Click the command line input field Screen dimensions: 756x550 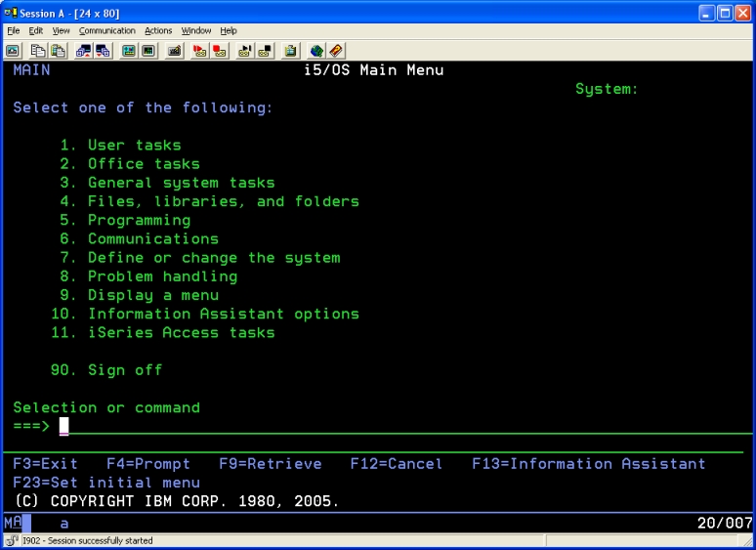pos(405,426)
